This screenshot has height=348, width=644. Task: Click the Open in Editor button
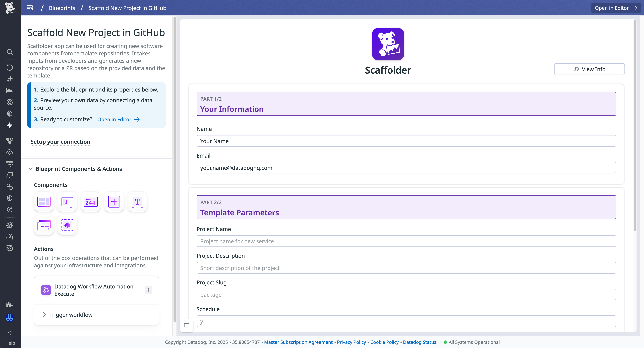[x=615, y=8]
